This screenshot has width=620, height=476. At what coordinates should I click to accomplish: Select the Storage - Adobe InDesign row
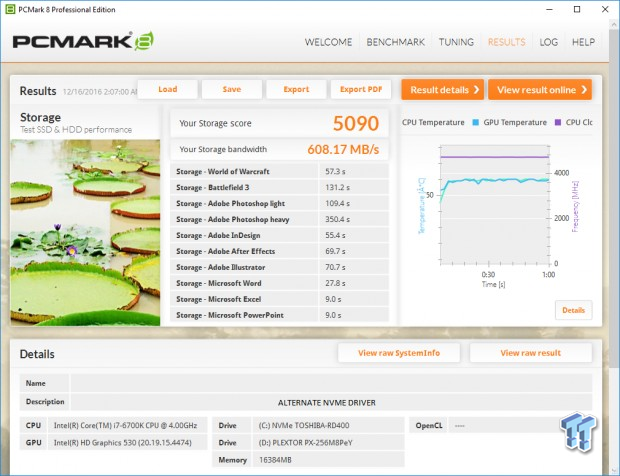click(x=280, y=235)
